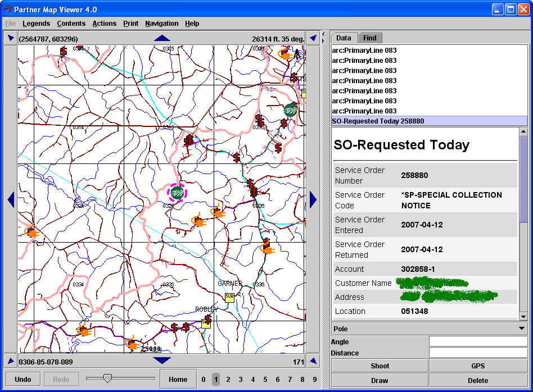
Task: Click the bottom-right diagonal pan arrow
Action: [x=313, y=361]
